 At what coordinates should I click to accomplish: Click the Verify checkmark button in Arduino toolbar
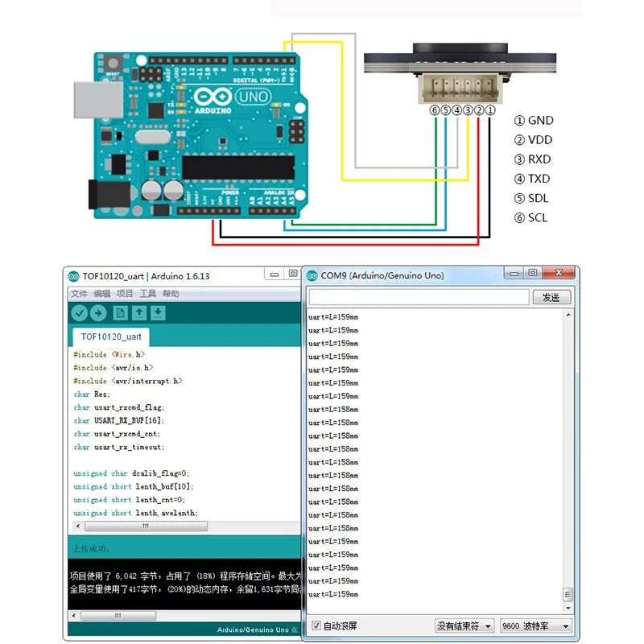tap(79, 313)
